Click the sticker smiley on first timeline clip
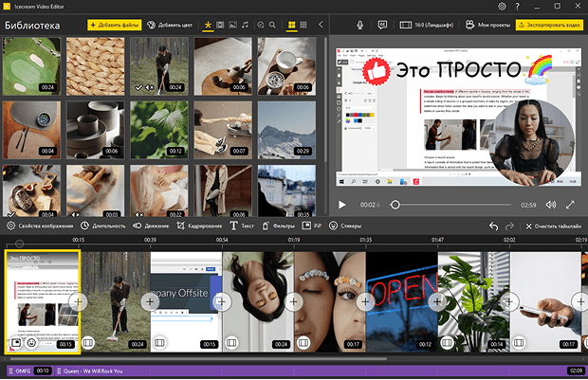The width and height of the screenshot is (588, 380). click(x=31, y=342)
